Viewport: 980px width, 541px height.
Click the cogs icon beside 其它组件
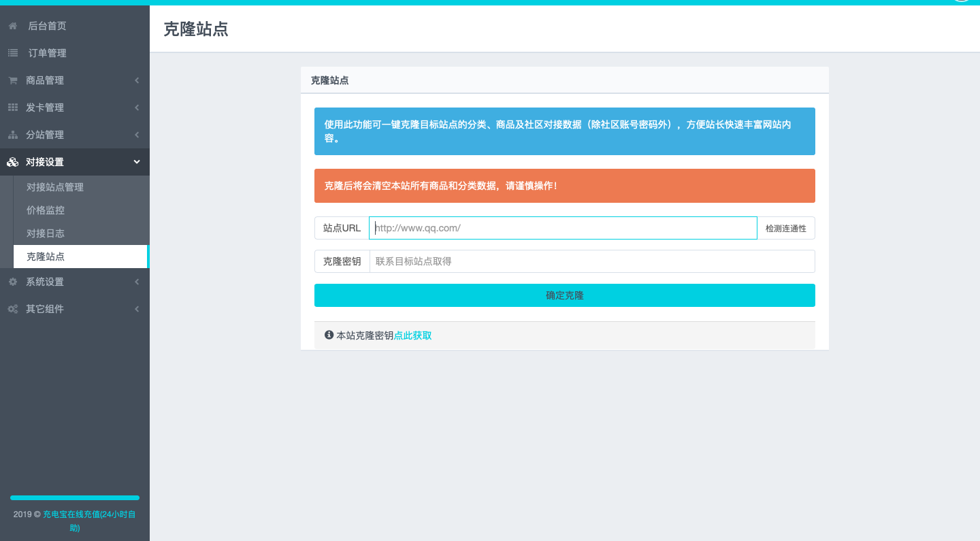pos(13,309)
